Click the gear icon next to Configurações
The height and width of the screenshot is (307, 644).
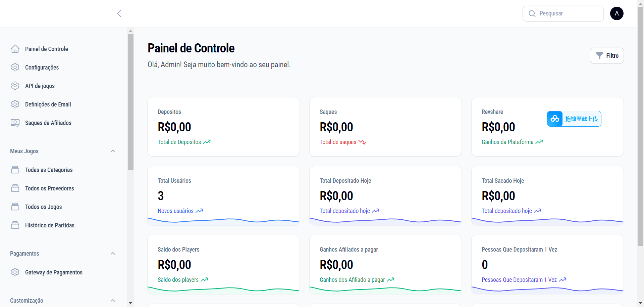(x=15, y=68)
